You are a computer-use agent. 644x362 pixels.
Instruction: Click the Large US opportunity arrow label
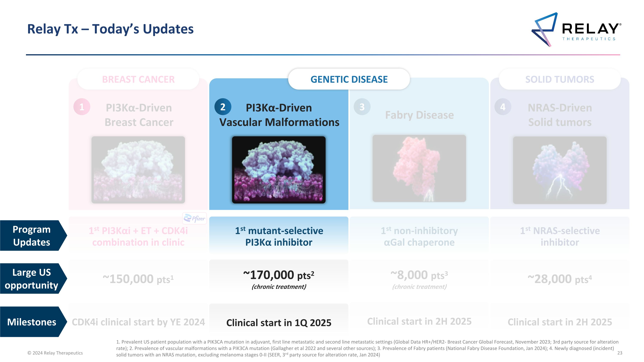coord(32,279)
